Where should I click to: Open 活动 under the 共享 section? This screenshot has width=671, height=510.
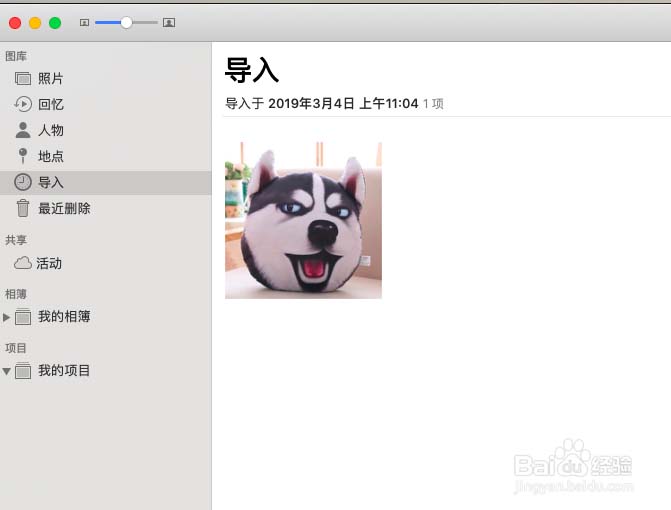[x=49, y=263]
